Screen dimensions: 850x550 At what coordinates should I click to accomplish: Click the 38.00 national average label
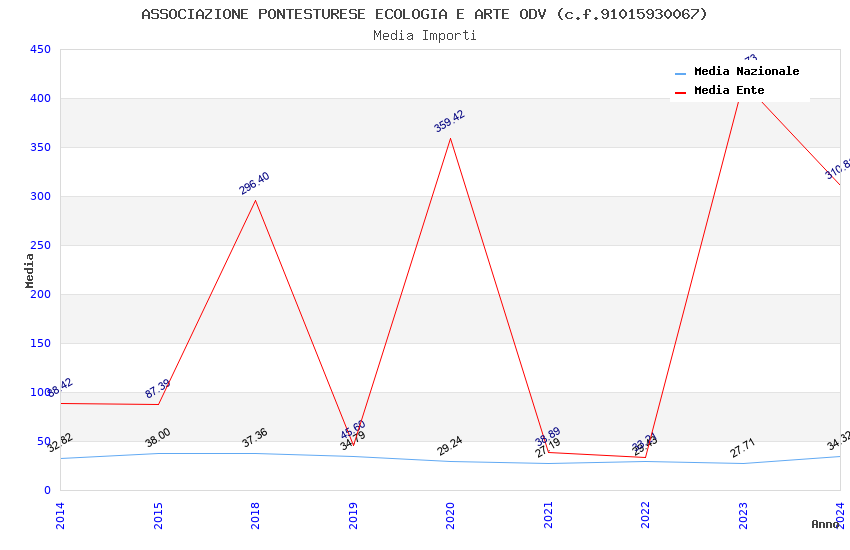158,437
